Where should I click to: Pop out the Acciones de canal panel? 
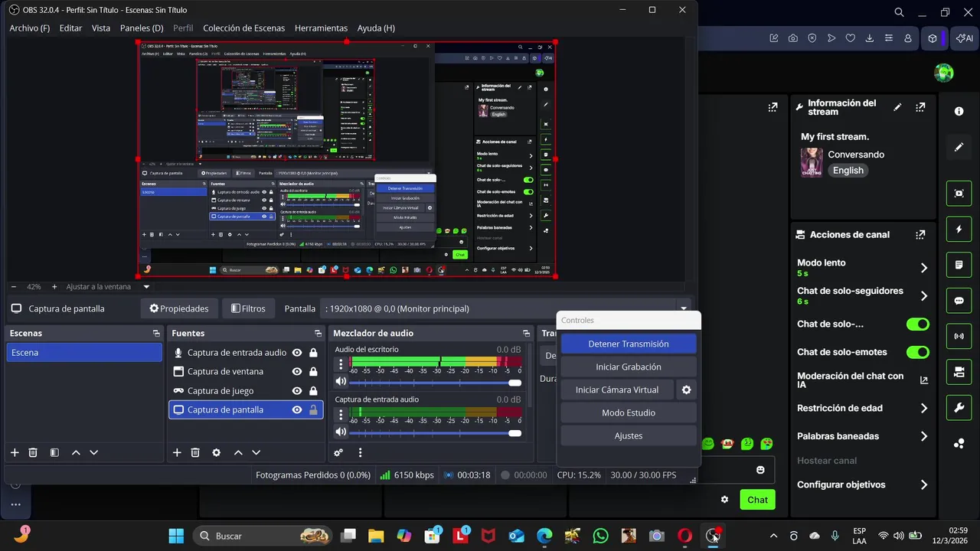[920, 234]
